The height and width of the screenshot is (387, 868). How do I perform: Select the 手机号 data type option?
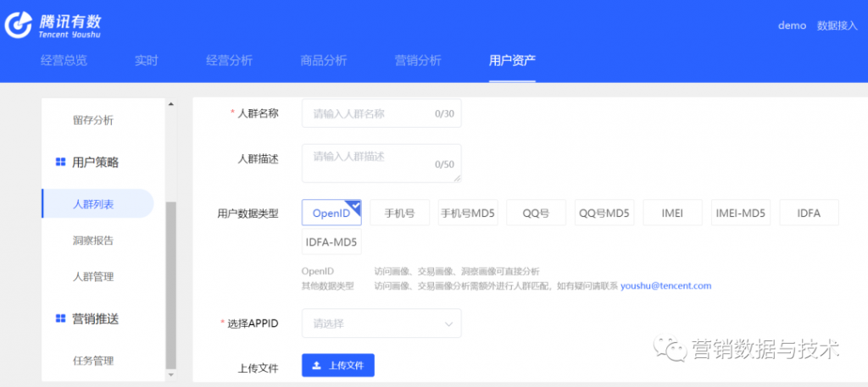tap(399, 213)
